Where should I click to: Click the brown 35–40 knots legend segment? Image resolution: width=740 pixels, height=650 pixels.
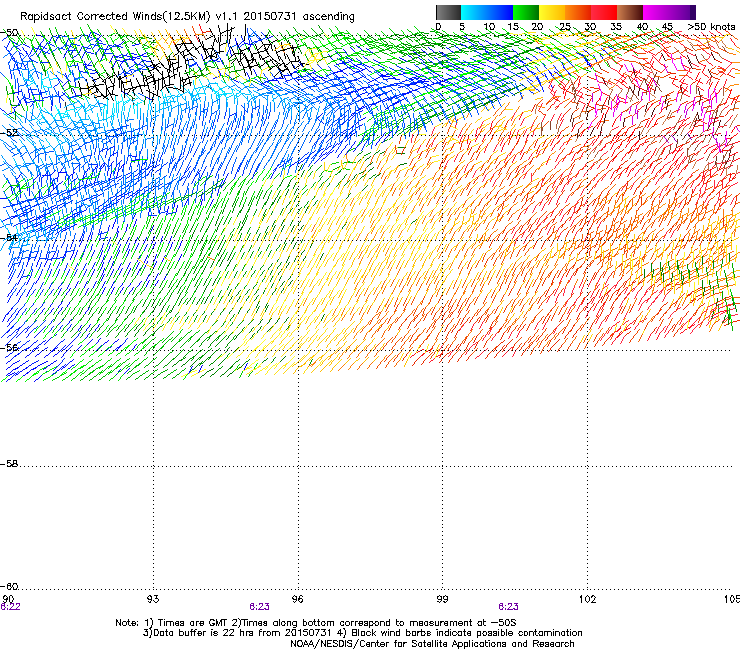[x=630, y=12]
